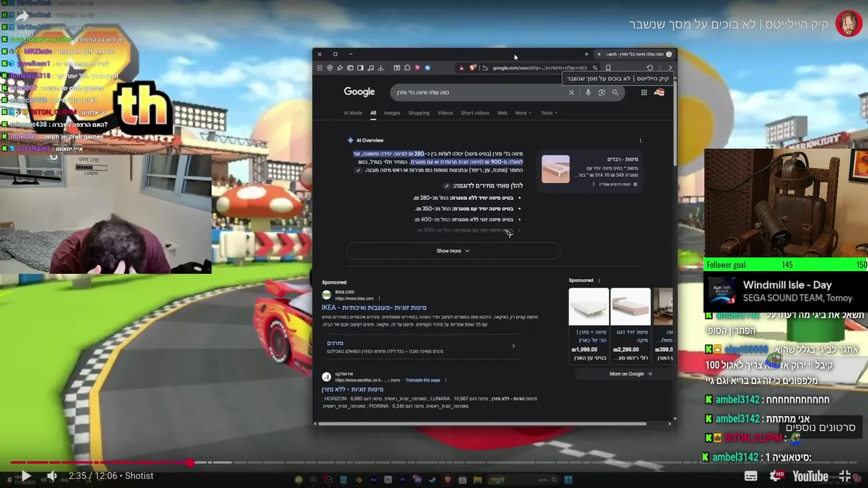This screenshot has height=488, width=868.
Task: Close the Google search browser tab
Action: pos(599,54)
